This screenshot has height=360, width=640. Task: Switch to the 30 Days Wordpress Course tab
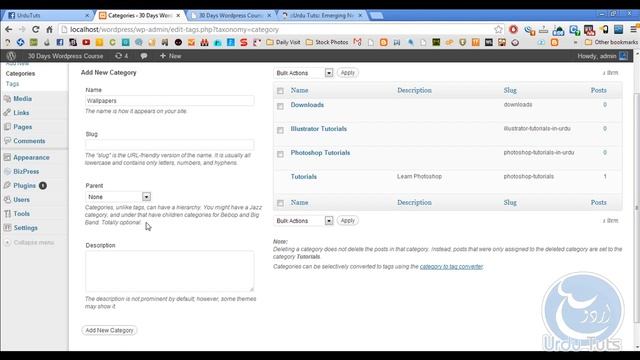(231, 16)
